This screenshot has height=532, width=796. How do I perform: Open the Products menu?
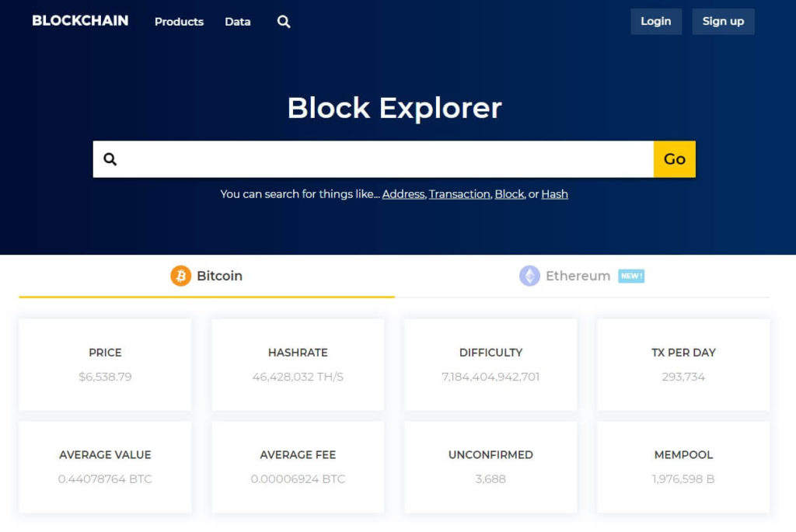(180, 22)
